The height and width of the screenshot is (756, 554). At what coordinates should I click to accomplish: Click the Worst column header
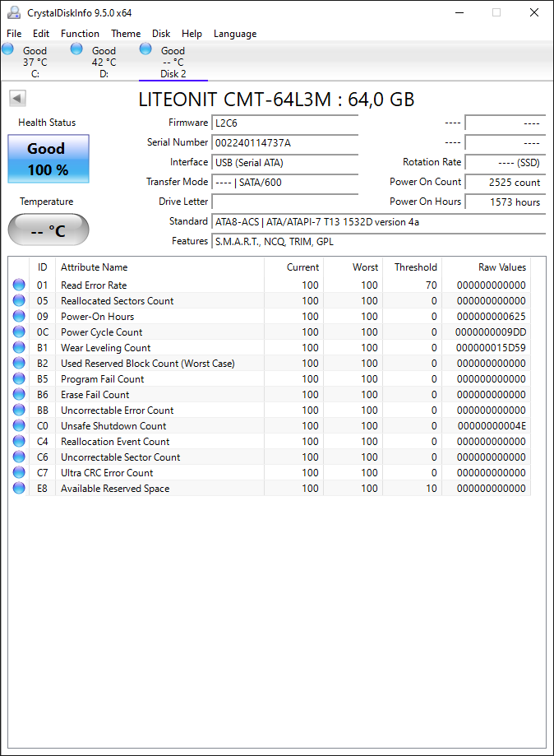coord(353,267)
